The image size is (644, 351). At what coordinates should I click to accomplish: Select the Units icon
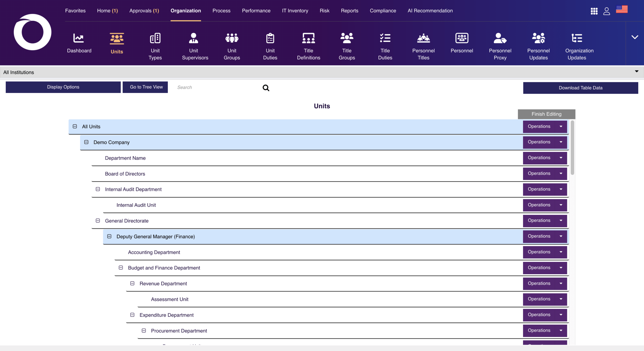pos(117,39)
